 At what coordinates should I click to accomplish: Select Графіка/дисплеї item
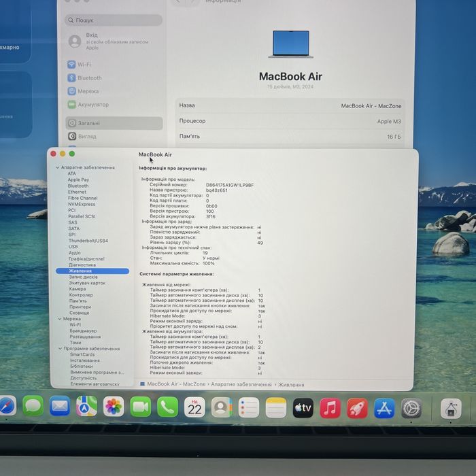(86, 258)
